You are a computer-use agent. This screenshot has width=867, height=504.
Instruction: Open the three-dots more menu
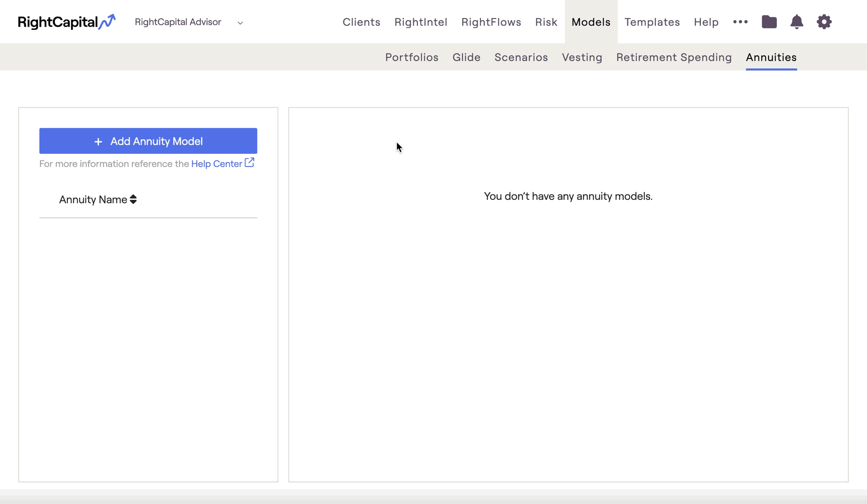(740, 22)
